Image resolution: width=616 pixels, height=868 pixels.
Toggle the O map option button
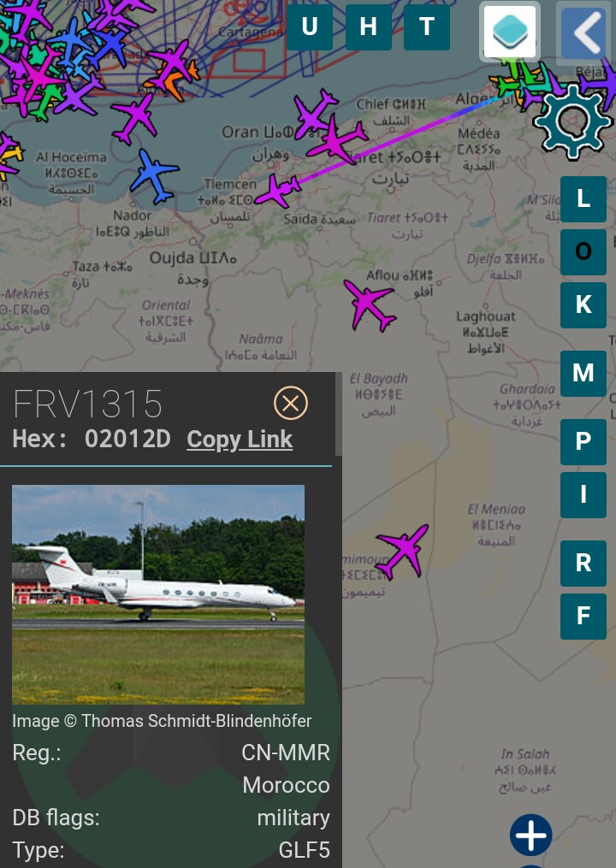tap(583, 252)
